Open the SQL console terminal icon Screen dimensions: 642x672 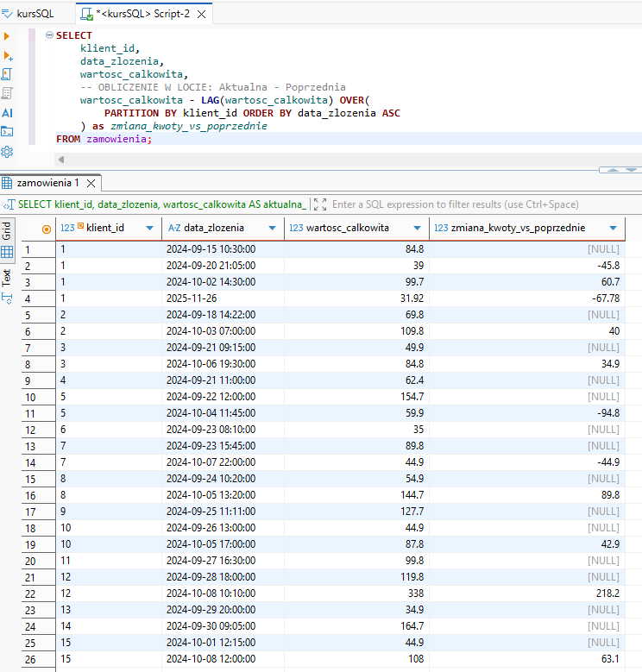[7, 131]
